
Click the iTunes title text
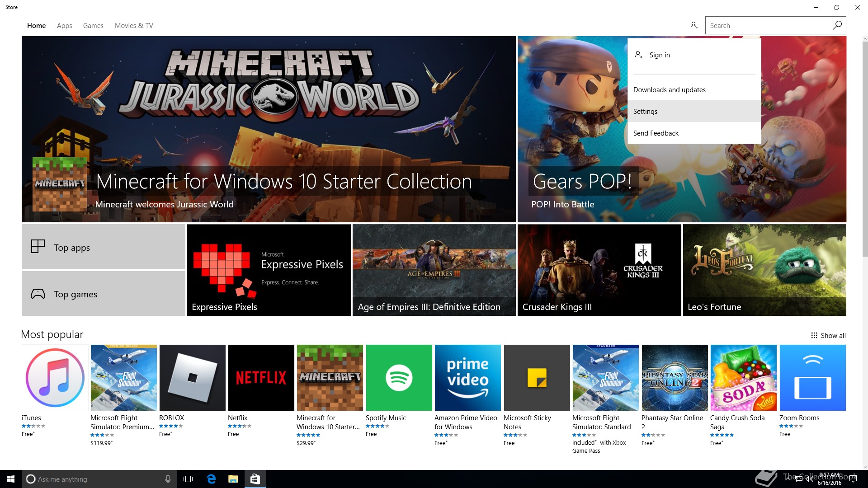(31, 418)
